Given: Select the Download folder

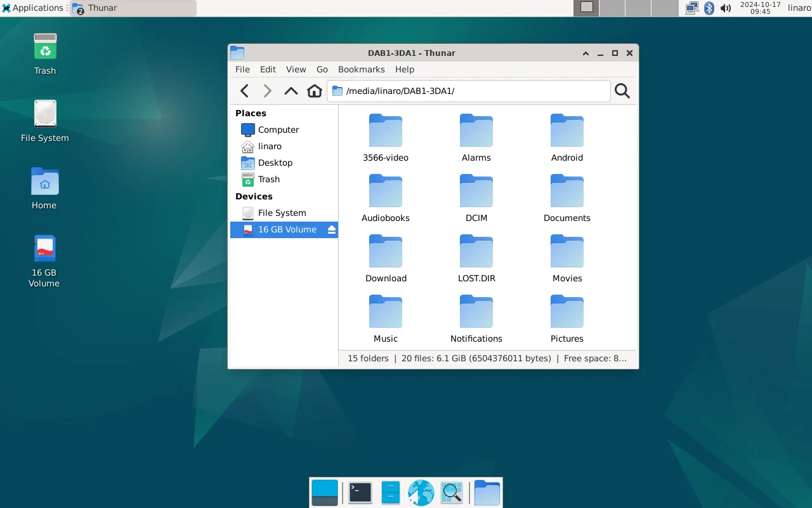Looking at the screenshot, I should (386, 259).
